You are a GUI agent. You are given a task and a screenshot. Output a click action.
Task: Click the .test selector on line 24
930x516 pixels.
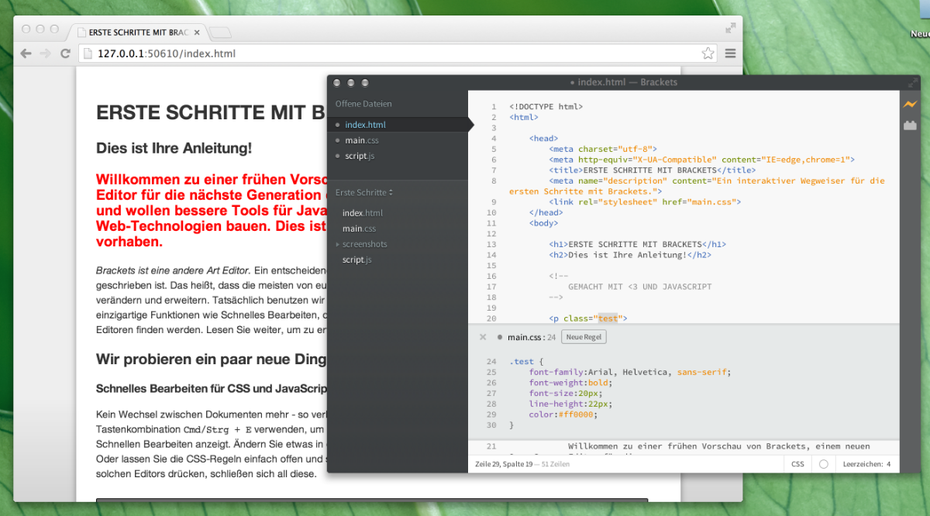[521, 361]
